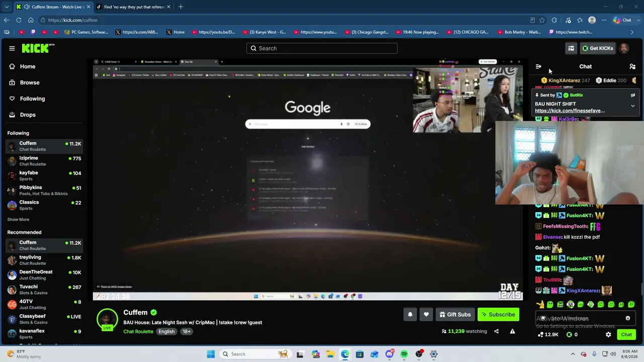Favorite this page with star icon

point(542,20)
